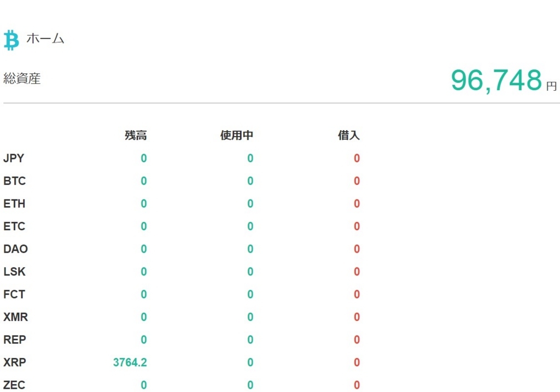
Task: Click the 96,748 total assets value
Action: 497,80
